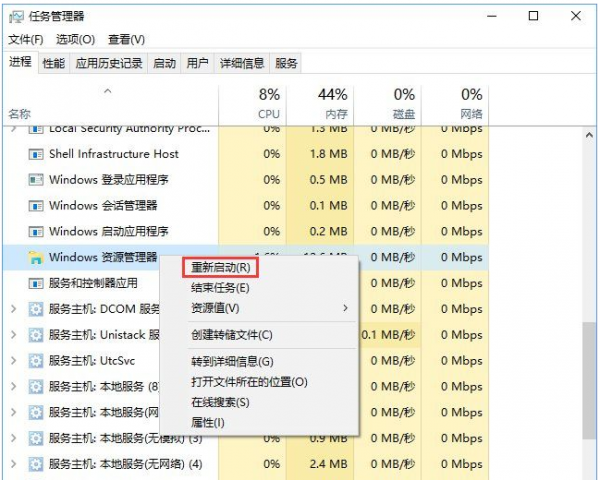This screenshot has height=480, width=600.
Task: Switch to the 性能 tab
Action: pos(54,63)
